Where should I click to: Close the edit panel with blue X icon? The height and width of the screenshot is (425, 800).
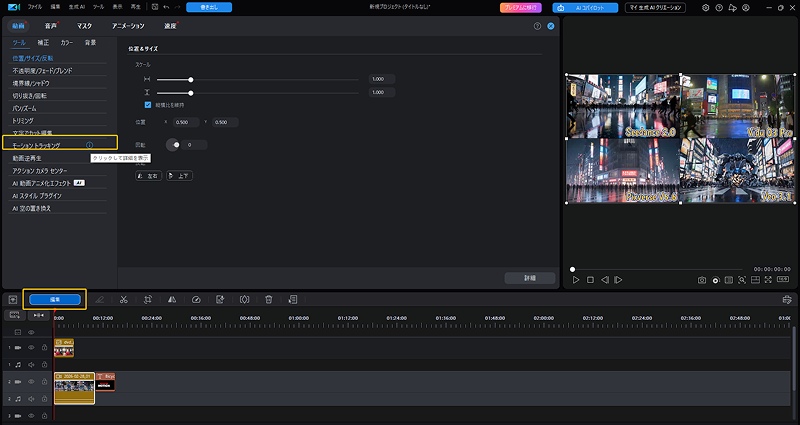(x=551, y=26)
